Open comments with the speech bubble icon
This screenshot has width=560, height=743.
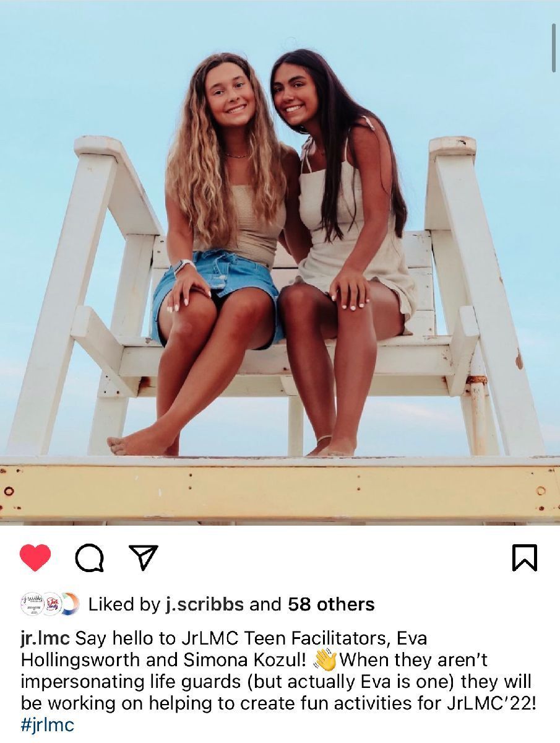click(x=89, y=558)
